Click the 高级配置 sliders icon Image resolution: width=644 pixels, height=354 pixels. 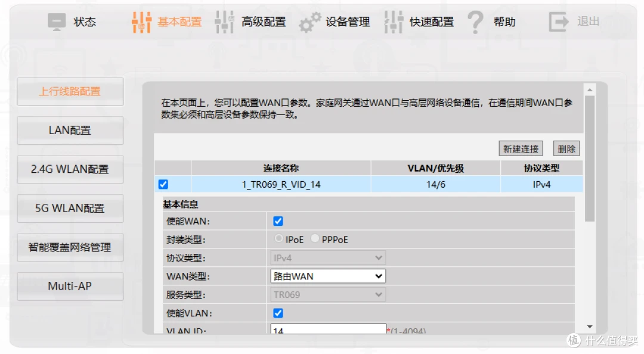[225, 22]
